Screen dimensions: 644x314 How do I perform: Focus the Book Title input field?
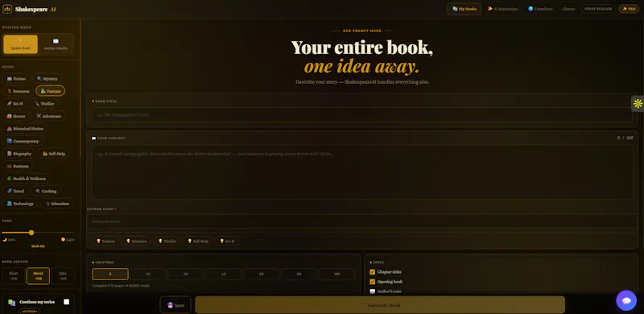pos(361,114)
